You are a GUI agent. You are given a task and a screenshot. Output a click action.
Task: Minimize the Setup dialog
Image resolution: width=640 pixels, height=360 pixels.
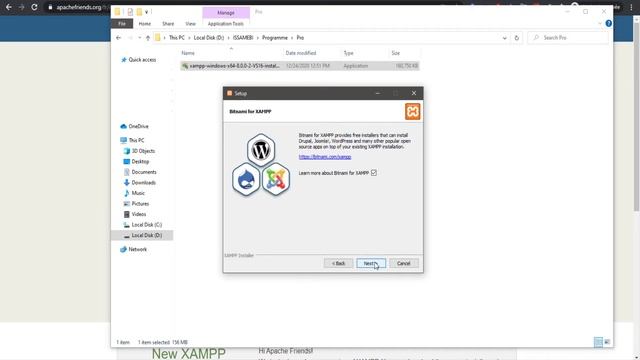point(378,93)
